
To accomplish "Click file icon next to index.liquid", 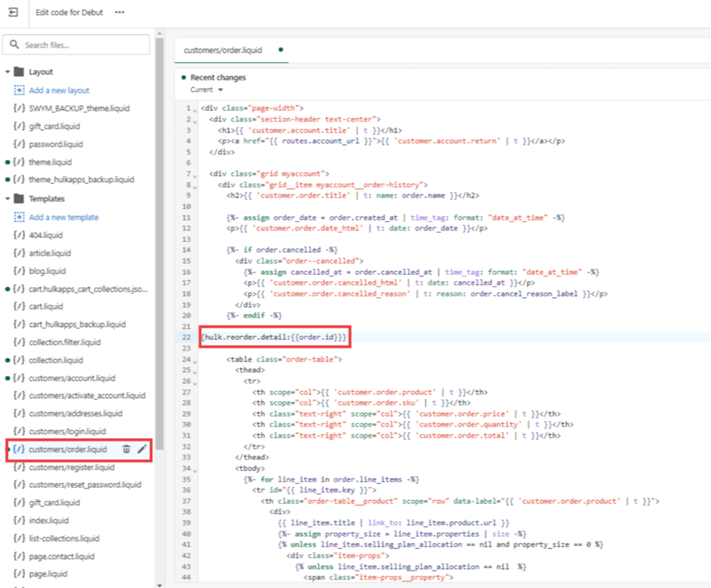I will (19, 521).
